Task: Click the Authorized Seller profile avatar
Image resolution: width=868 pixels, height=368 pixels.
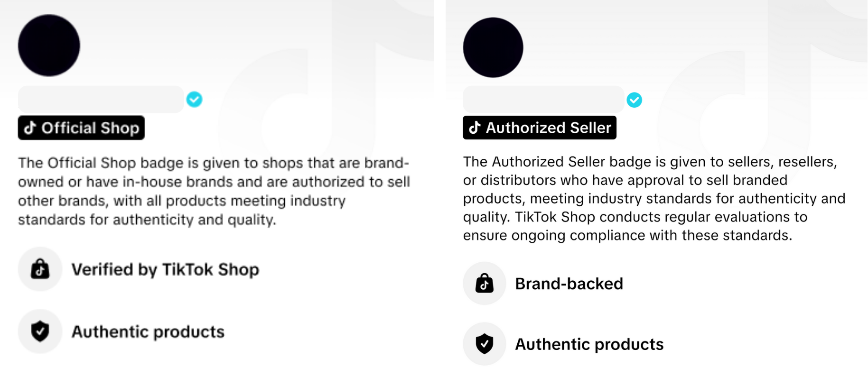Action: click(x=493, y=47)
